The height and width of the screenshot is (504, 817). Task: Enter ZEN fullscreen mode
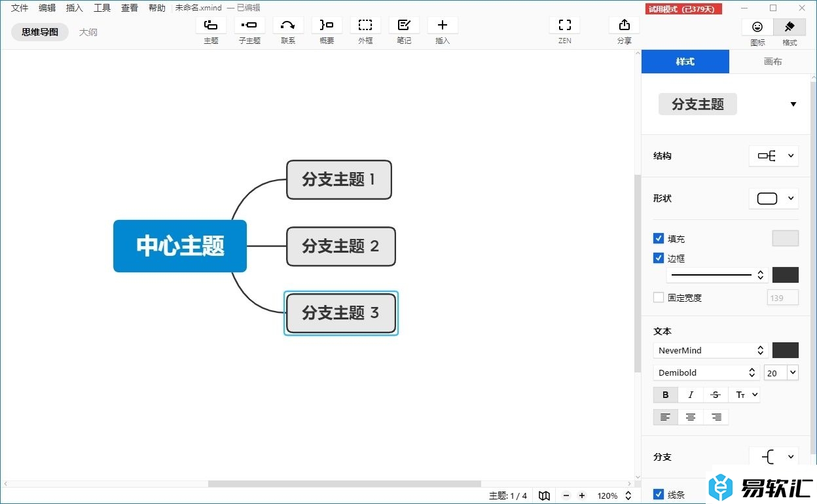[x=565, y=26]
